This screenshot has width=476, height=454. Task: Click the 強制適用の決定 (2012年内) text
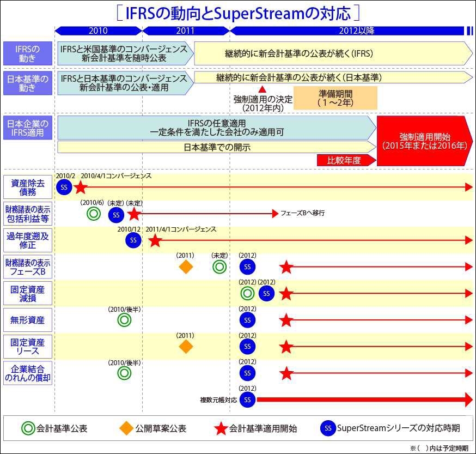coord(263,104)
